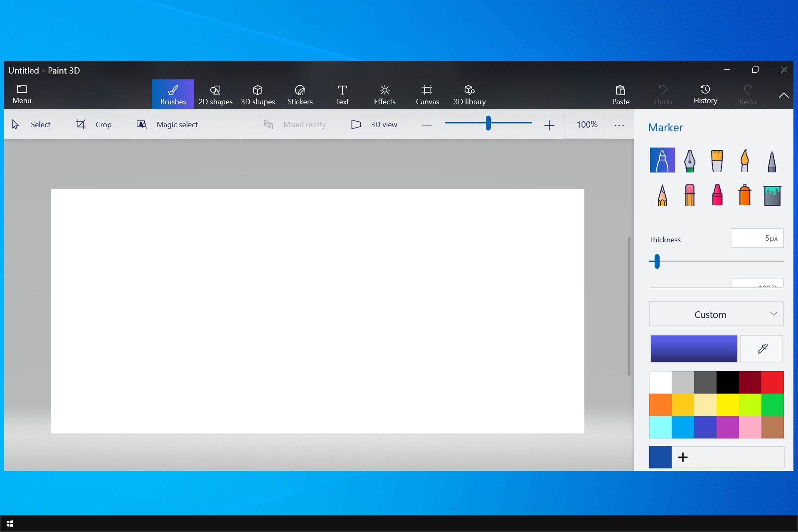The height and width of the screenshot is (532, 798).
Task: Choose the light gray color swatch
Action: (683, 382)
